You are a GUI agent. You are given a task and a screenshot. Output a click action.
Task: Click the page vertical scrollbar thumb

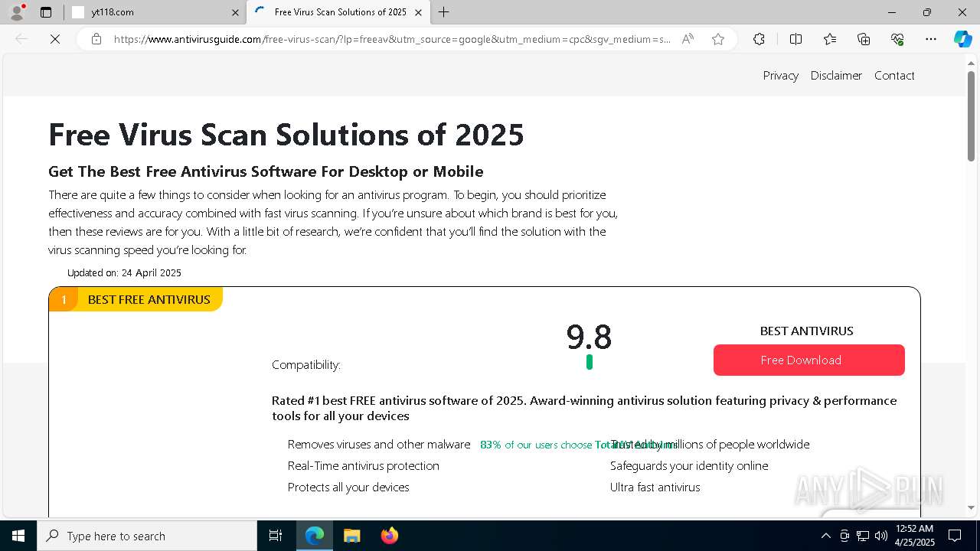click(971, 116)
